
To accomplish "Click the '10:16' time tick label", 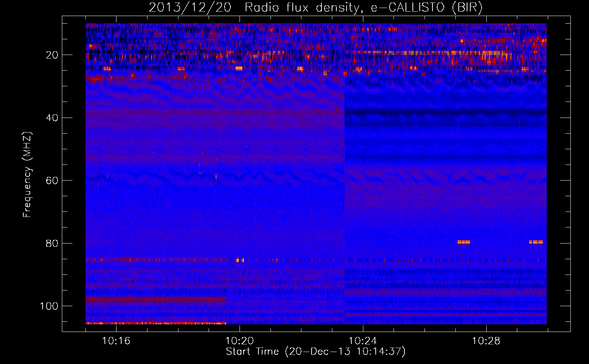I will [x=116, y=341].
